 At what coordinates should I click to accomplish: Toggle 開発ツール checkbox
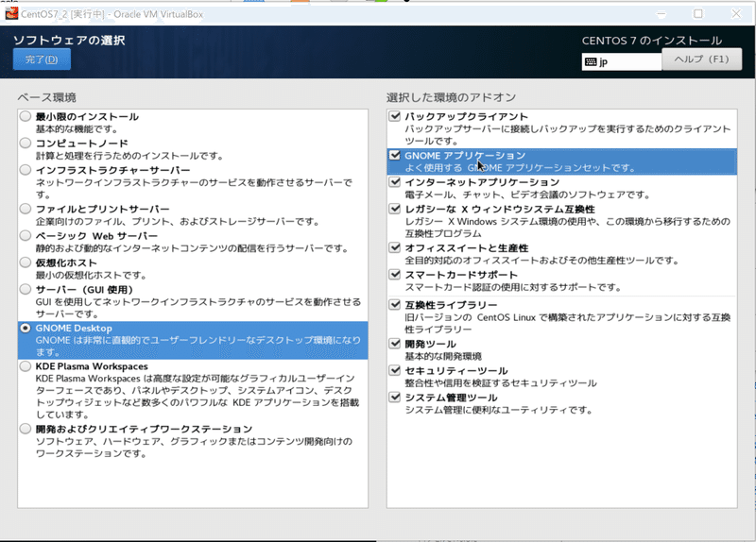(395, 344)
